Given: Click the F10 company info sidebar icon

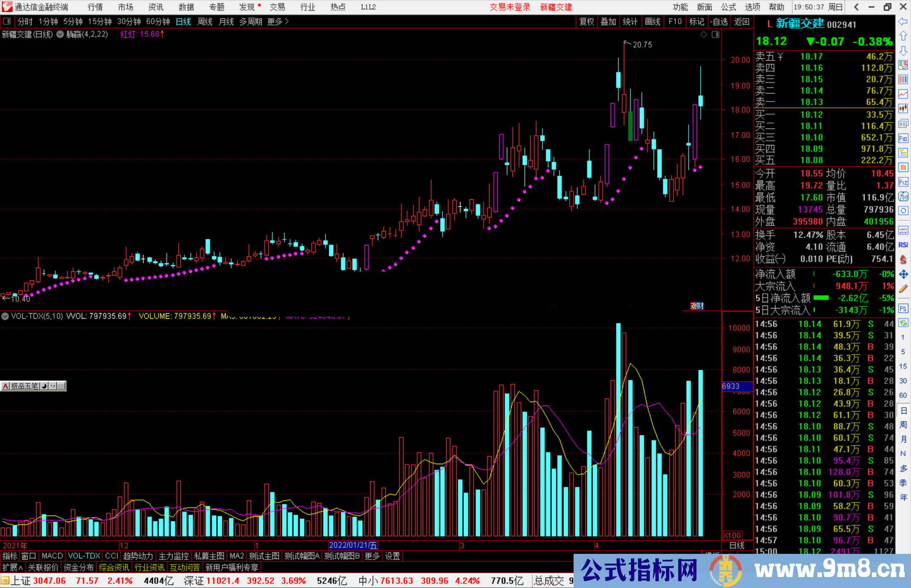Looking at the screenshot, I should coord(903,138).
